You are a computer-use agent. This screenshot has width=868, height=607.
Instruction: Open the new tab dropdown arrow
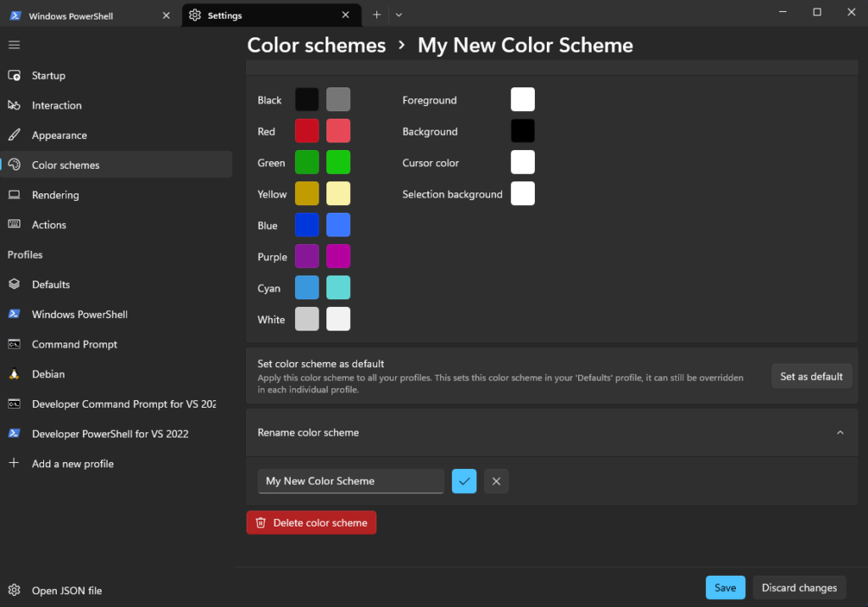[399, 14]
